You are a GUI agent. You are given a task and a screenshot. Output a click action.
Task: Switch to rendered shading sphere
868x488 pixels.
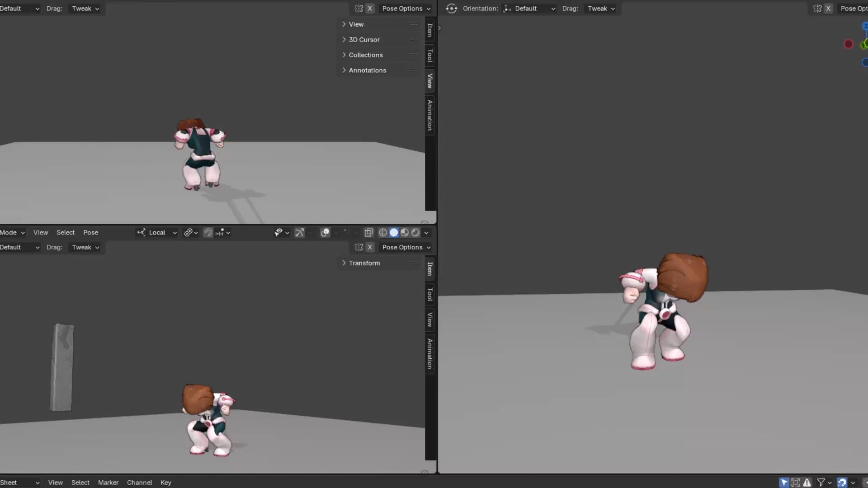pyautogui.click(x=415, y=232)
